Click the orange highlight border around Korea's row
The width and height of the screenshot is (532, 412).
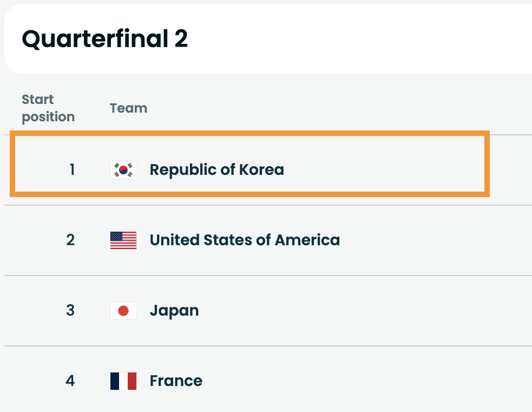(488, 162)
